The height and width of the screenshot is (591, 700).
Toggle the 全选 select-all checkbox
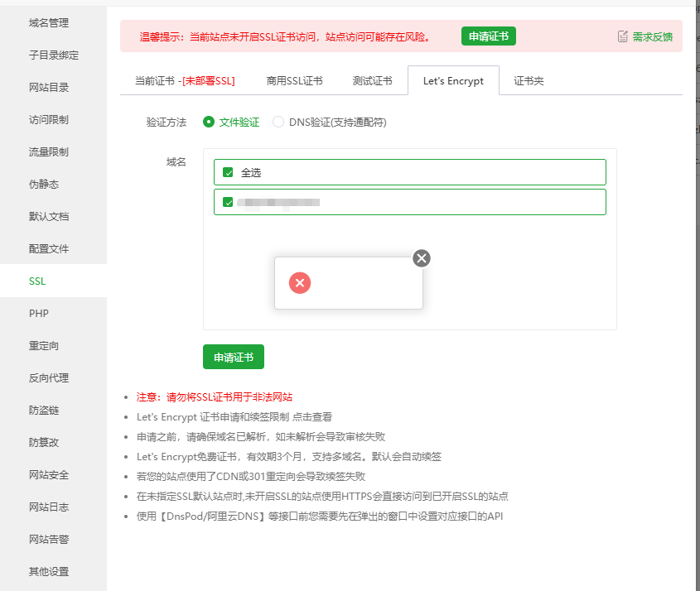(x=228, y=172)
